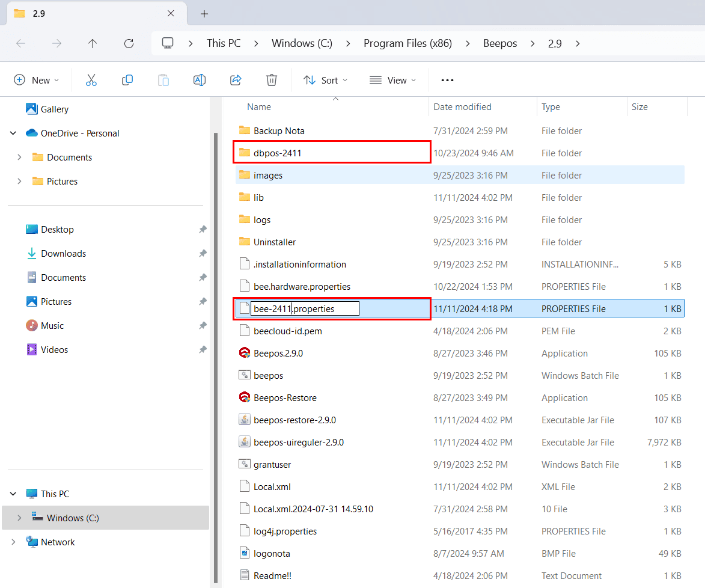Navigate to Windows (C:) breadcrumb
The image size is (705, 588).
click(302, 43)
